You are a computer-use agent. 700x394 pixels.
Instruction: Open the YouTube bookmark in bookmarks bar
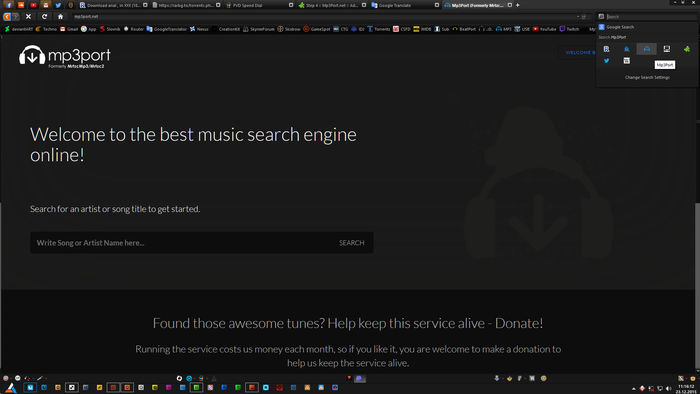click(x=544, y=29)
